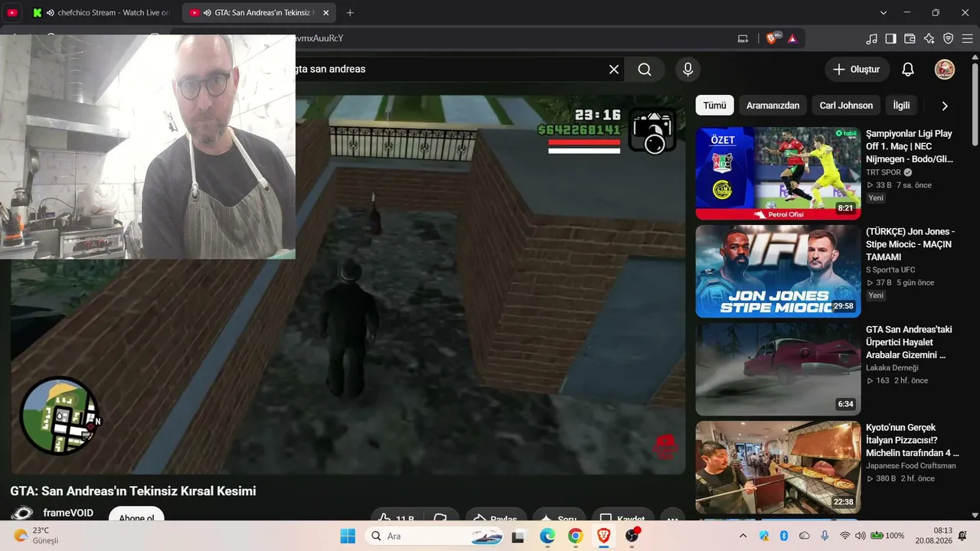Show more filter chips with the arrow
This screenshot has height=551, width=980.
click(x=944, y=106)
